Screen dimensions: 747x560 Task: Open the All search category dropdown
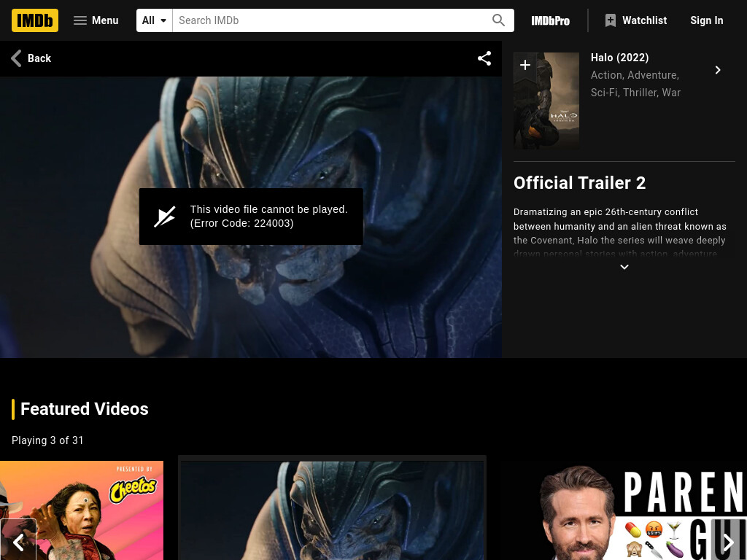pos(155,20)
